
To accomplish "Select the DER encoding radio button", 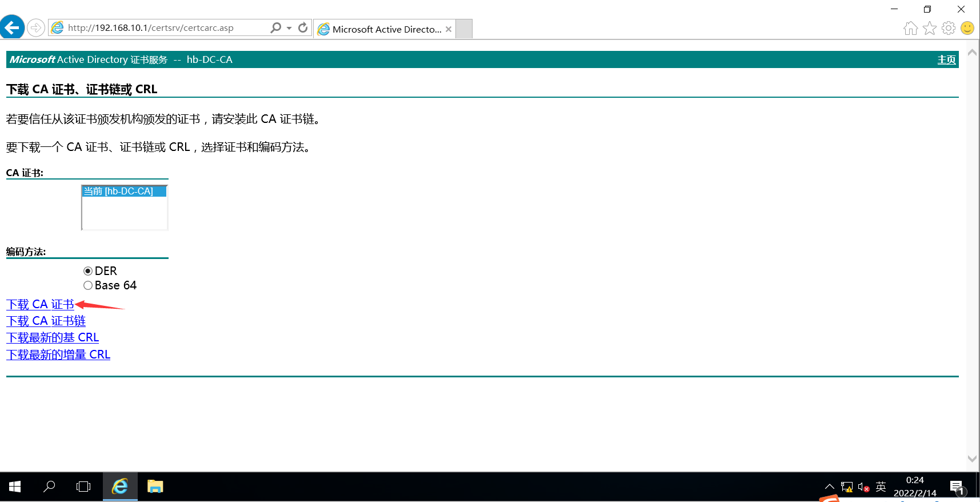I will 88,271.
